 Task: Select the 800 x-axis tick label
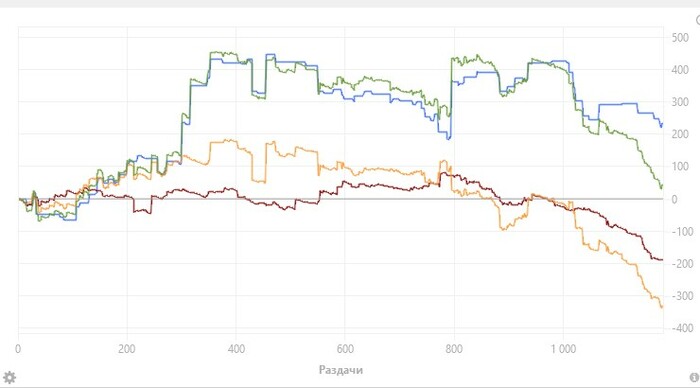454,349
